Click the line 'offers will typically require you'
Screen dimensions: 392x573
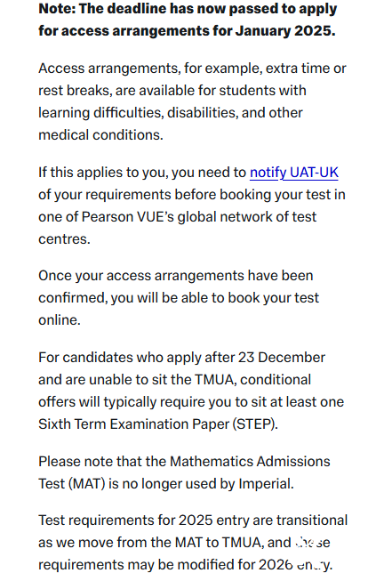click(x=191, y=402)
